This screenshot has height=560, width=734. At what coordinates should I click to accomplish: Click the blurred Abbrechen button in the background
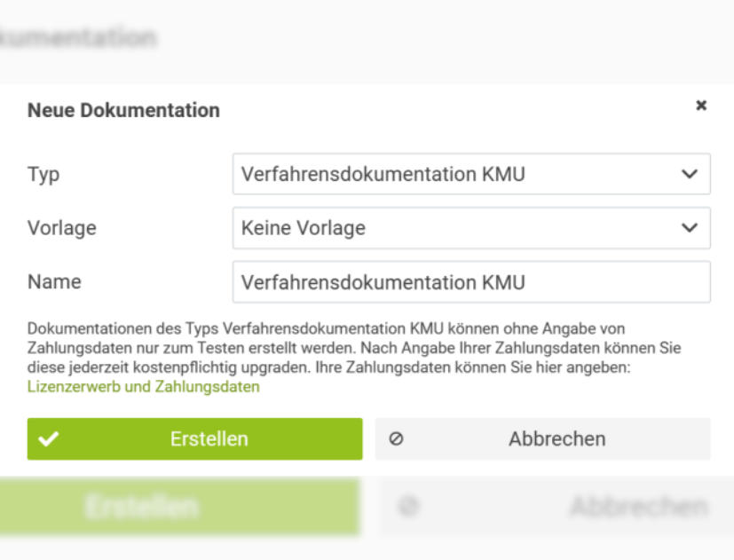click(556, 507)
